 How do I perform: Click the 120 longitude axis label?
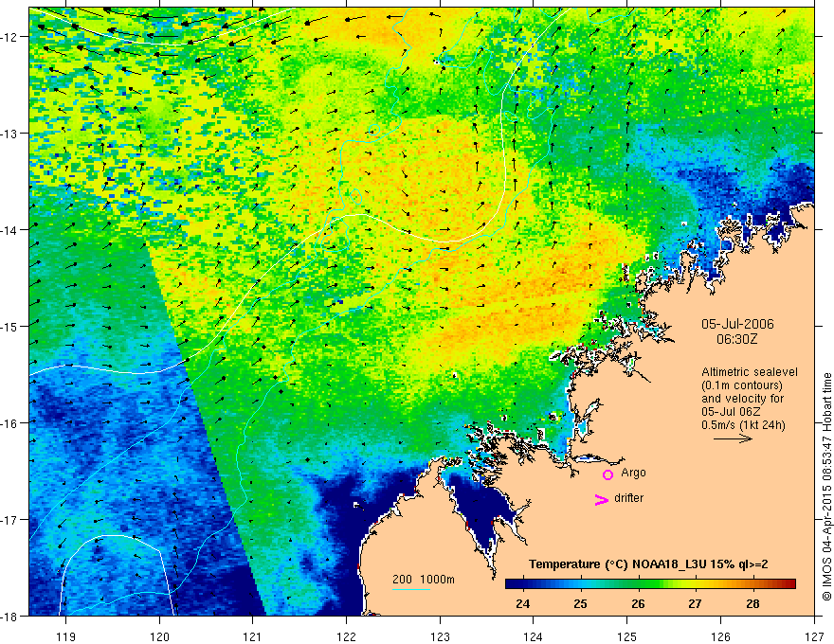click(x=159, y=636)
